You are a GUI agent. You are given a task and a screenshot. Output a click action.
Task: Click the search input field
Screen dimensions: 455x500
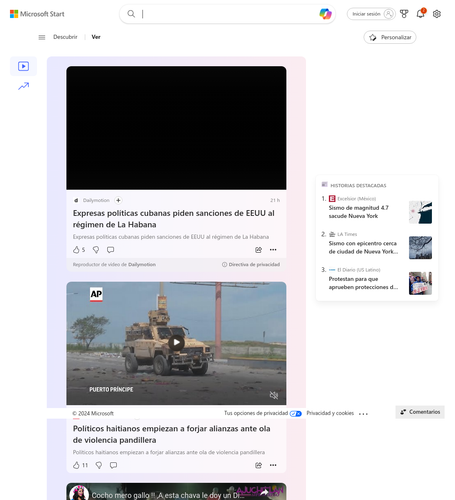click(227, 14)
